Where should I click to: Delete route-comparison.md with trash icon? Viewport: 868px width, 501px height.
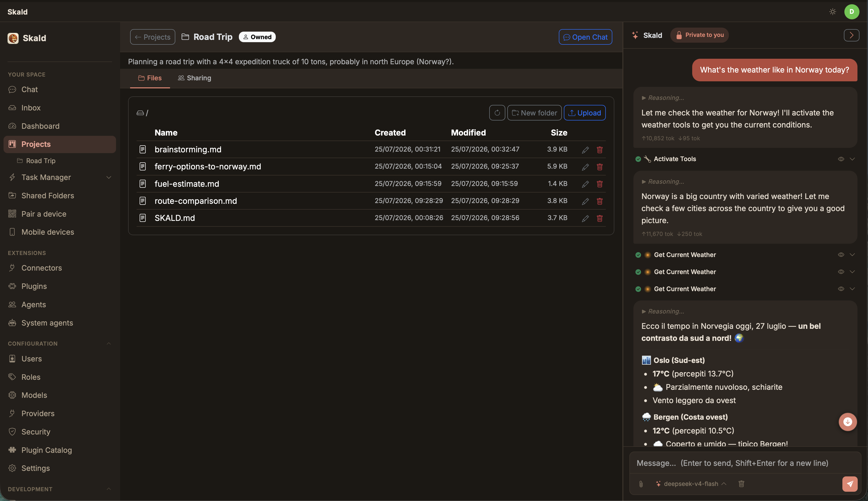click(600, 201)
